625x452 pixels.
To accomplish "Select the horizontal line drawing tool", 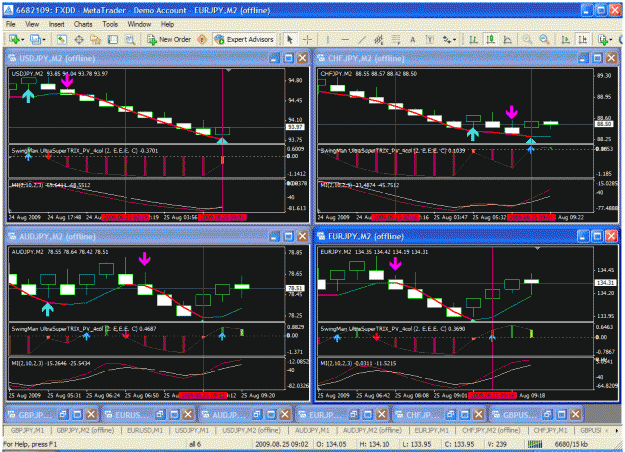I will pyautogui.click(x=345, y=39).
